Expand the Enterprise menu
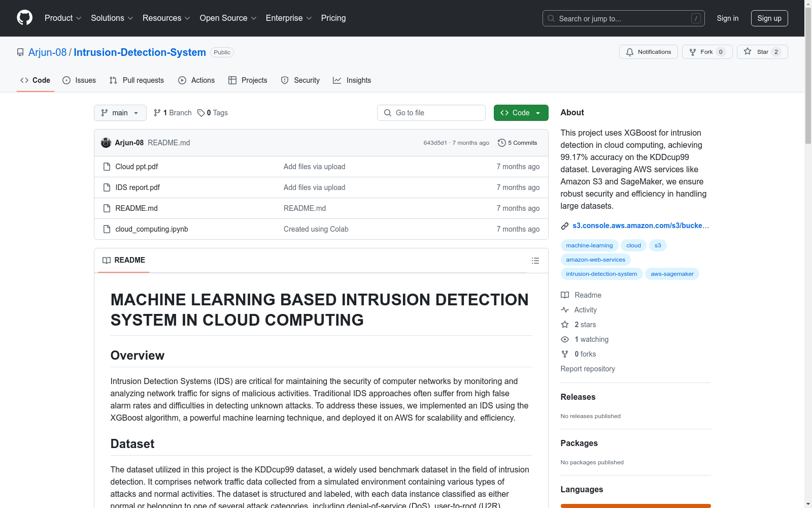The height and width of the screenshot is (508, 812). pyautogui.click(x=289, y=18)
